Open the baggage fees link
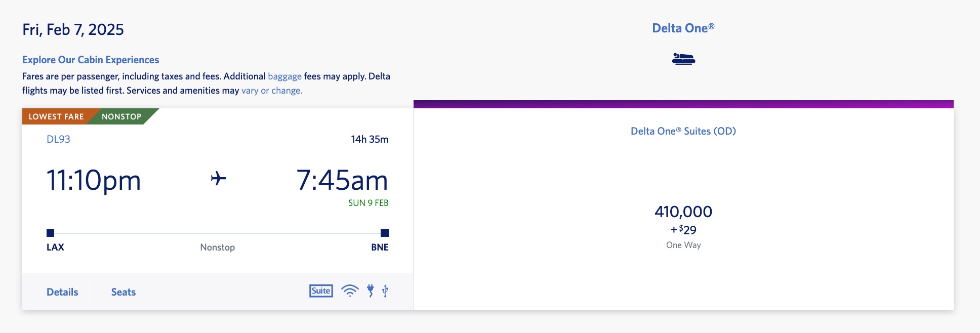 click(285, 75)
